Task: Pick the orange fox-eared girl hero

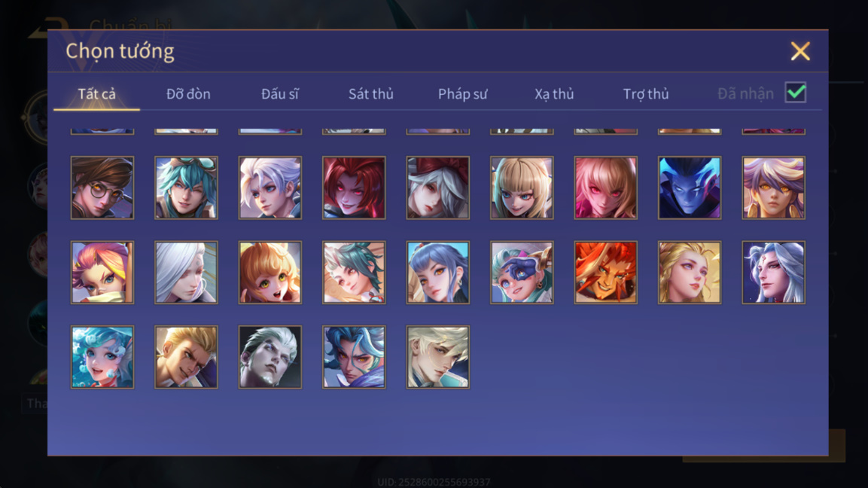Action: coord(270,273)
